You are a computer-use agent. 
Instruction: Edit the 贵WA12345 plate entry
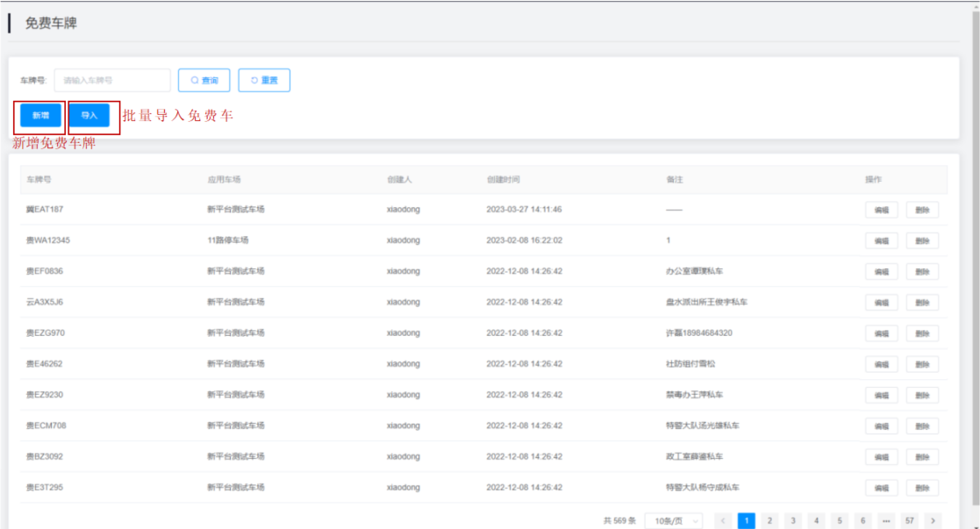tap(881, 241)
